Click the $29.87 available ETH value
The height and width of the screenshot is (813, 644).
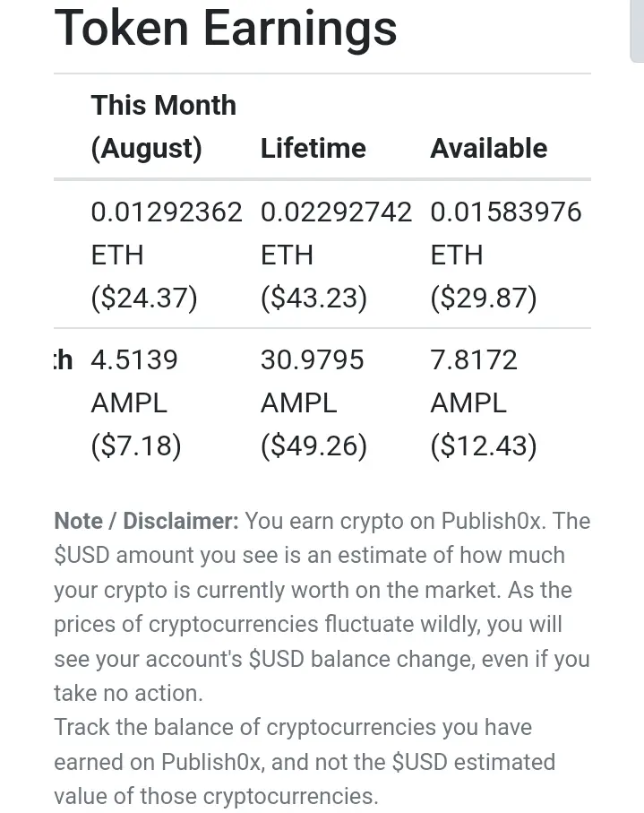484,298
